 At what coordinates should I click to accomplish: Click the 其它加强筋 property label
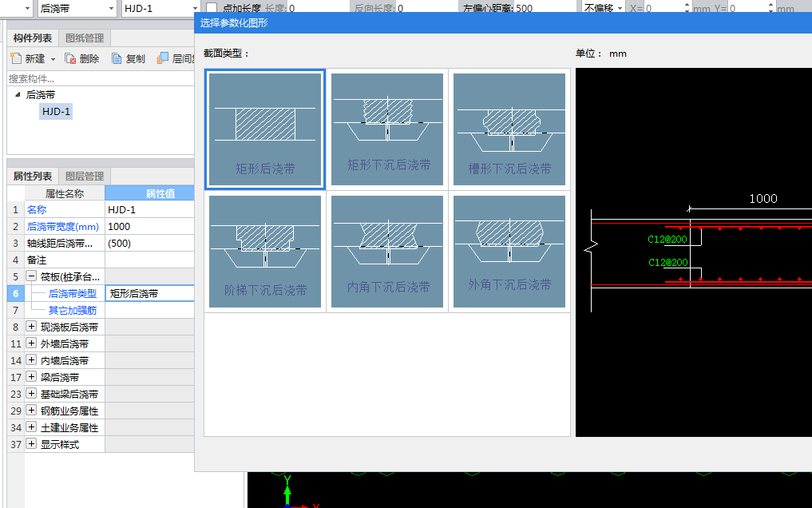coord(73,310)
